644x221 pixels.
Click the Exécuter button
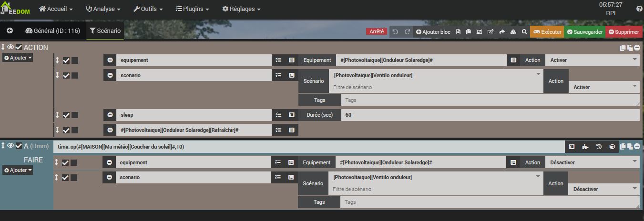(547, 32)
